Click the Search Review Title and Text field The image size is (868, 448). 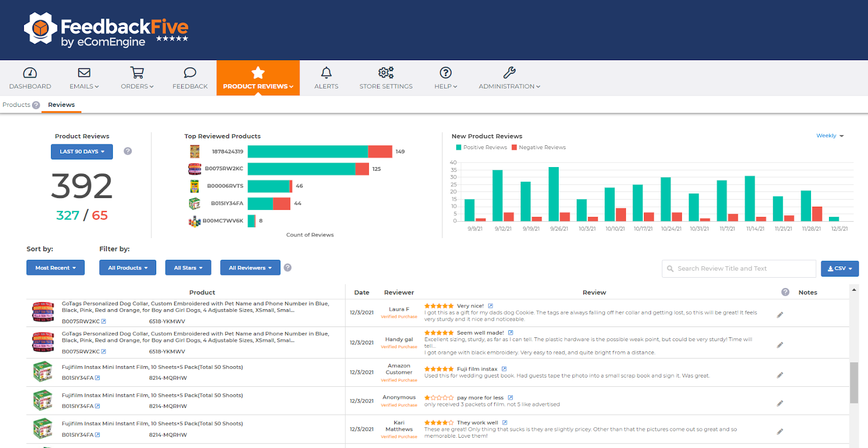click(739, 268)
